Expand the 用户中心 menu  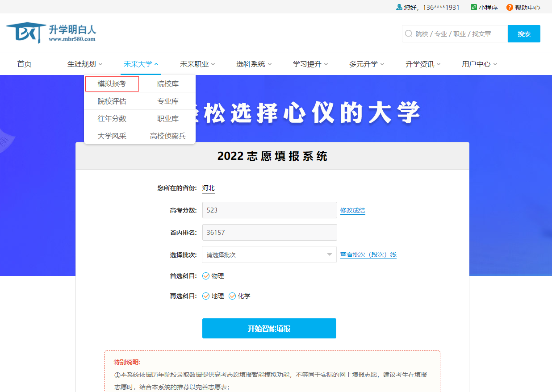pos(480,64)
